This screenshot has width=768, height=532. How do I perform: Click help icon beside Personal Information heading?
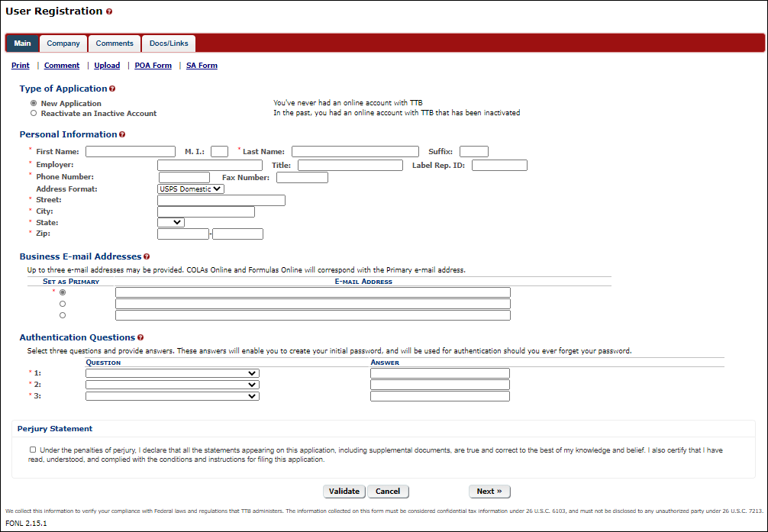(x=122, y=135)
